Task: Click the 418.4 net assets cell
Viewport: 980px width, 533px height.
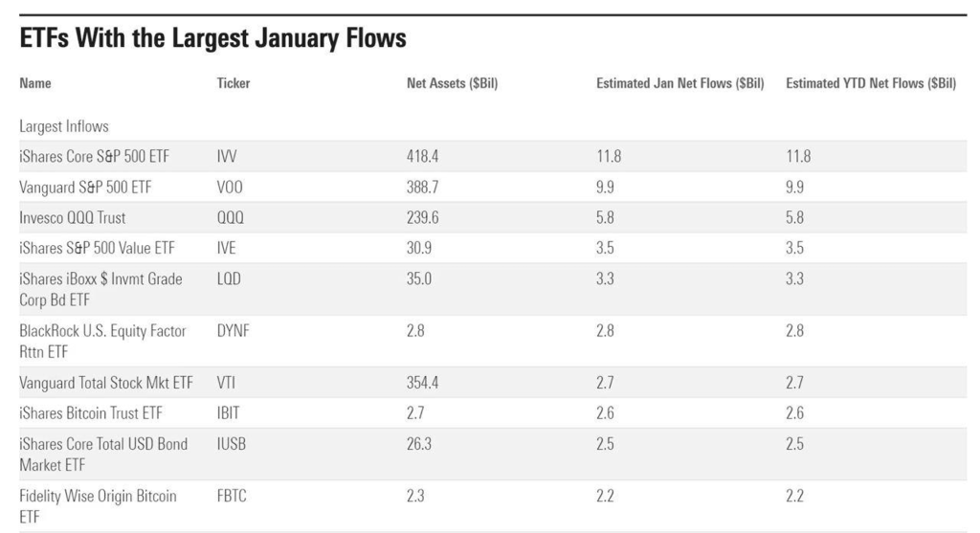Action: (x=423, y=155)
